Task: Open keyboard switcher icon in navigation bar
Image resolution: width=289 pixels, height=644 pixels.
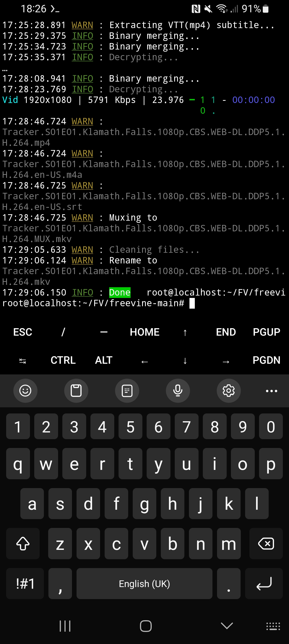Action: click(x=273, y=626)
